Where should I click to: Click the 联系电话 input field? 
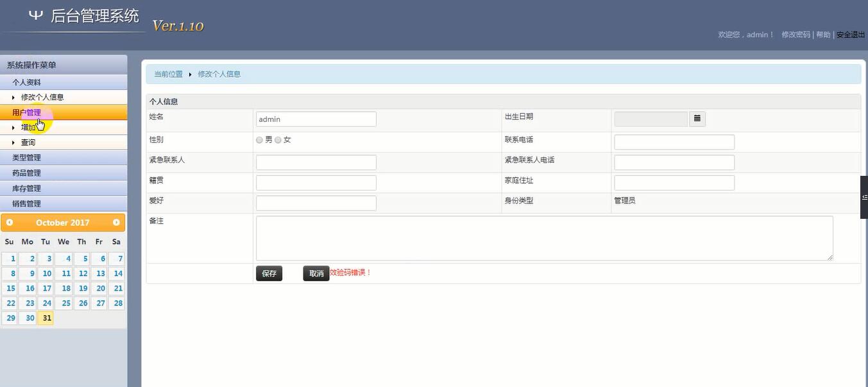click(x=674, y=142)
